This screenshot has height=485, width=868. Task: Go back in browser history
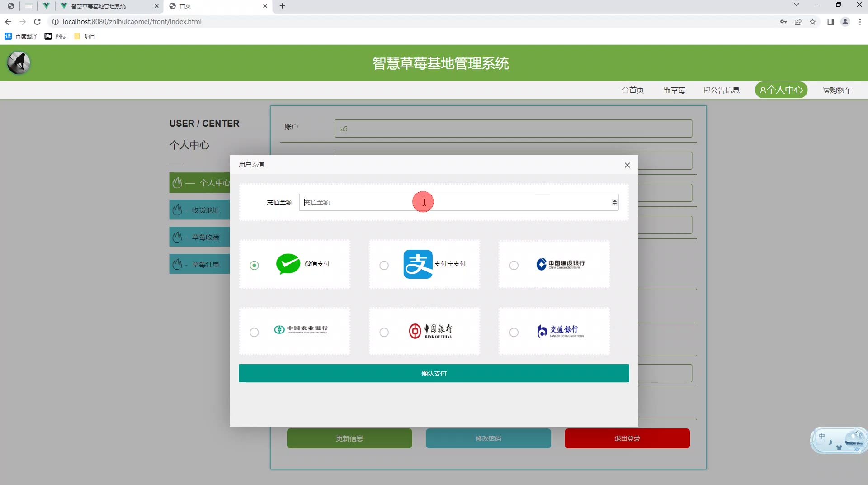click(8, 22)
